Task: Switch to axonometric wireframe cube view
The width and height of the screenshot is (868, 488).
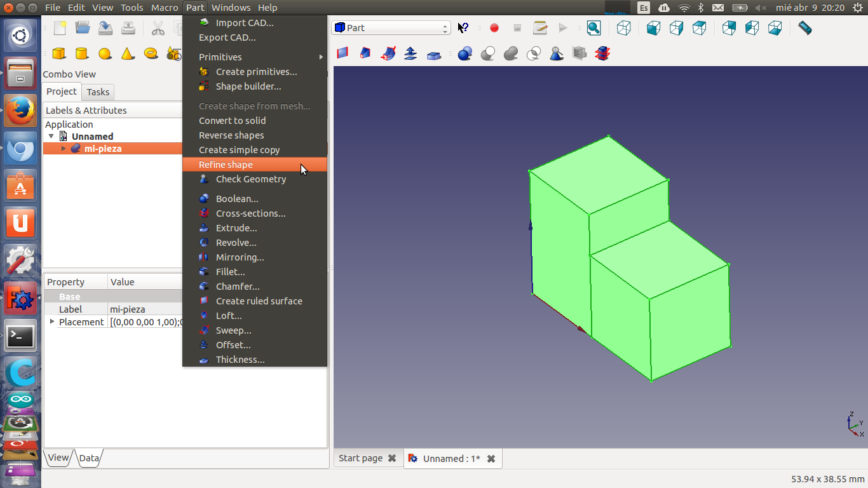Action: [x=624, y=28]
